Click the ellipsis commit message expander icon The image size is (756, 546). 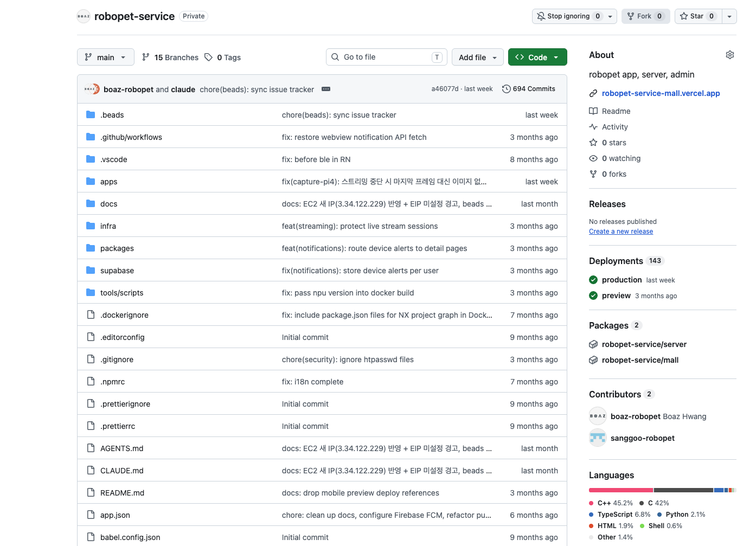(x=326, y=89)
